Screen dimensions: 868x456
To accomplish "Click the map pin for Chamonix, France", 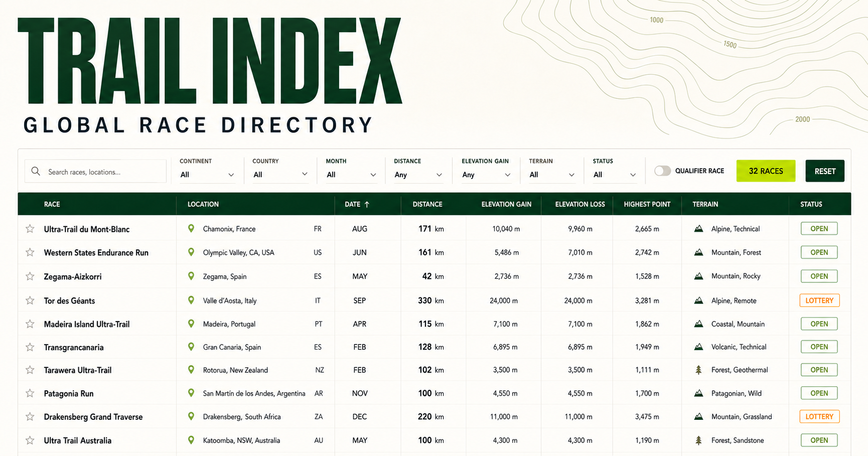I will pyautogui.click(x=191, y=229).
